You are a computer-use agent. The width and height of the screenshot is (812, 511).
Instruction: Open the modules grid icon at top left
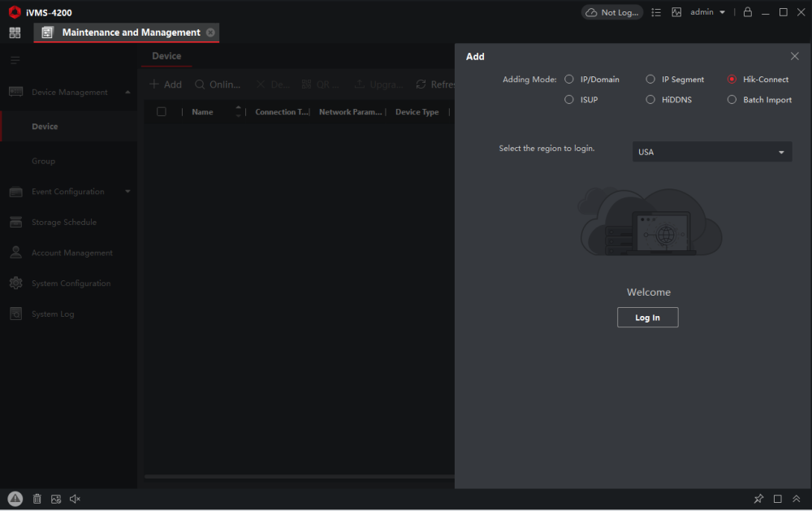15,32
